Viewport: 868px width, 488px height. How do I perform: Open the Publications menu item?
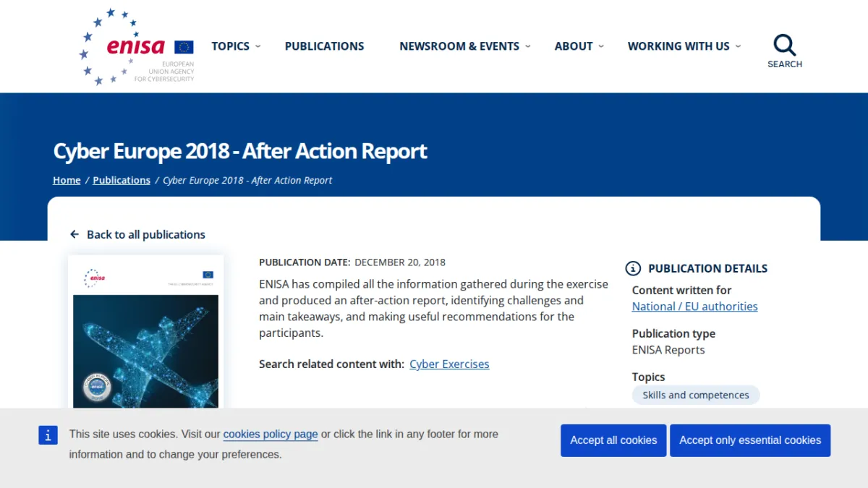click(x=325, y=46)
